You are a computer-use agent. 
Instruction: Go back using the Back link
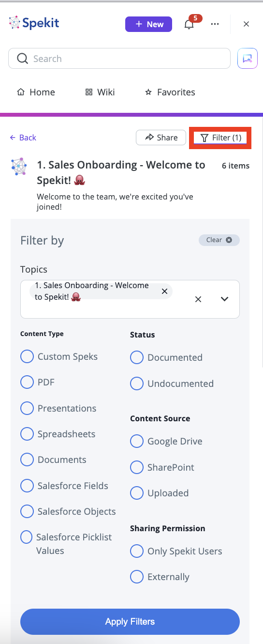(x=23, y=138)
